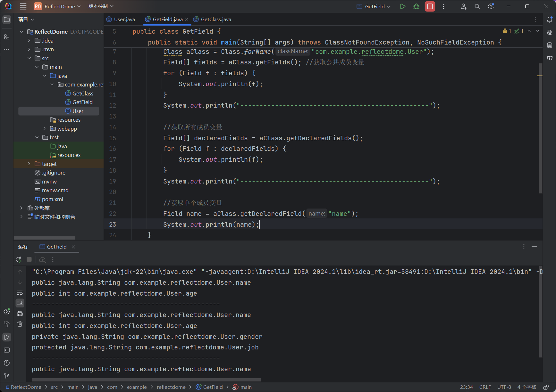Click the green Run button in toolbar
This screenshot has width=556, height=392.
tap(403, 6)
